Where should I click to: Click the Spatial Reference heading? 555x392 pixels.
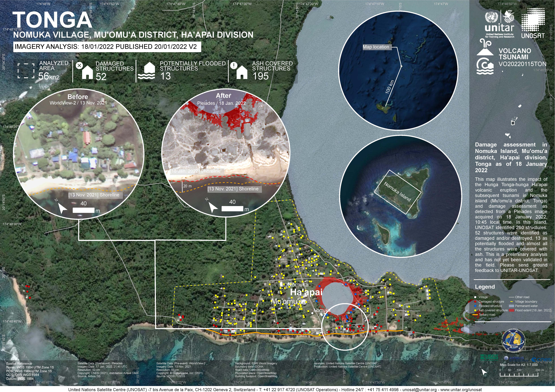[19, 364]
